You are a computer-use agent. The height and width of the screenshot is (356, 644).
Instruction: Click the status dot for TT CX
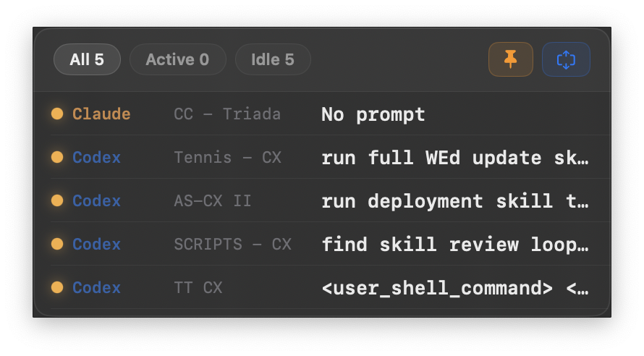tap(57, 287)
